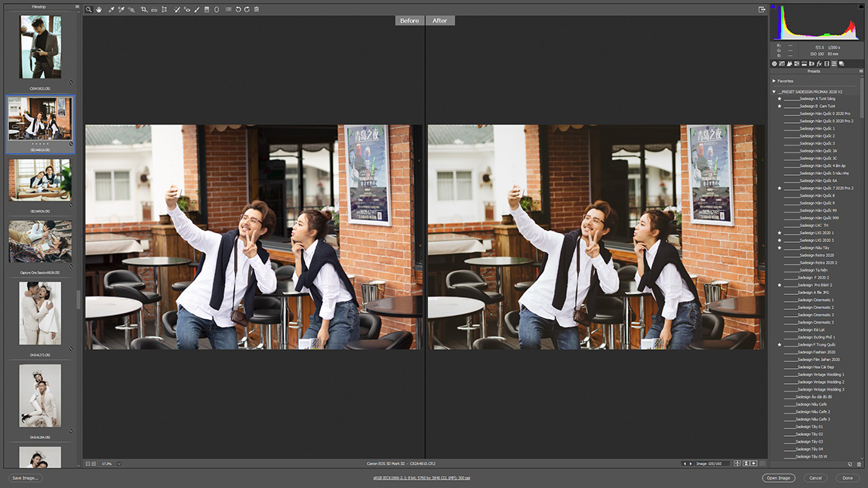The width and height of the screenshot is (868, 488).
Task: Open the Lens Corrections panel tab
Action: pyautogui.click(x=811, y=63)
